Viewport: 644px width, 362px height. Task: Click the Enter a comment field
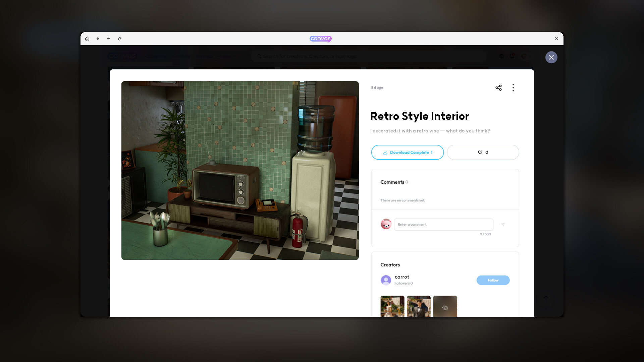(x=443, y=224)
